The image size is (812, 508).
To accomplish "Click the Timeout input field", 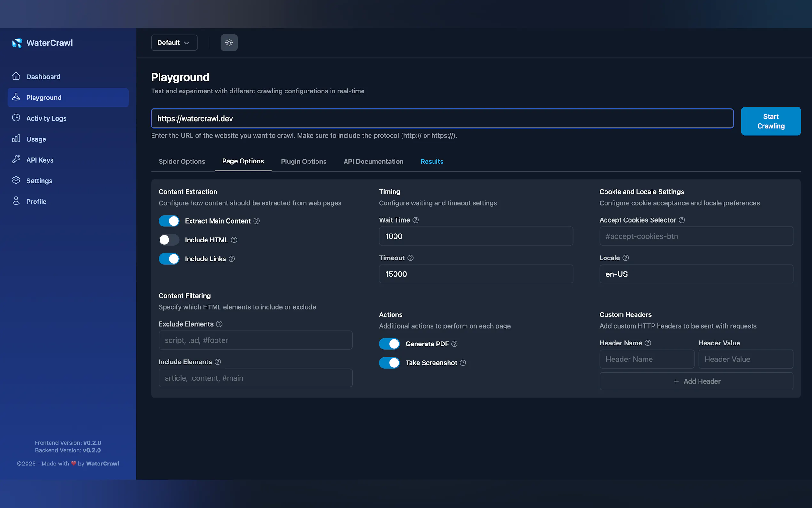I will coord(476,274).
